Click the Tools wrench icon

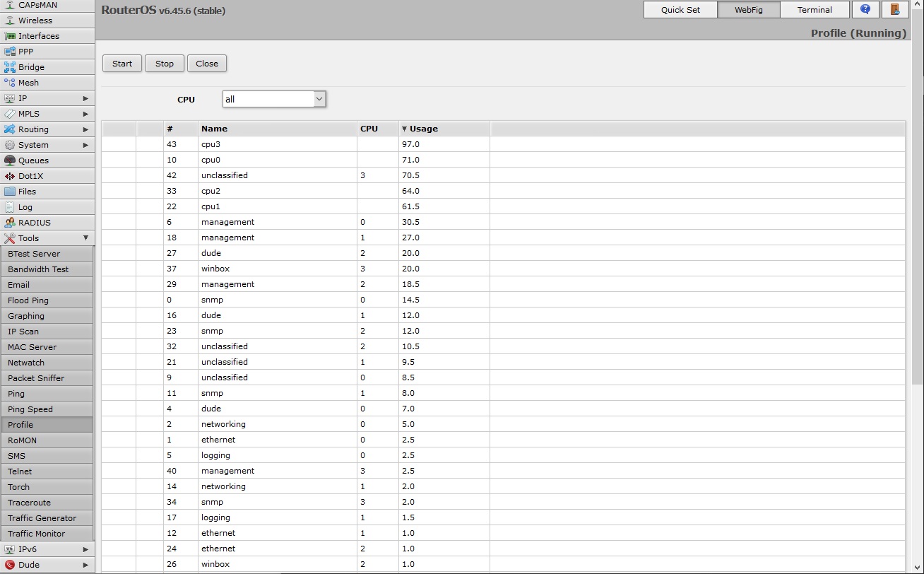(x=10, y=238)
